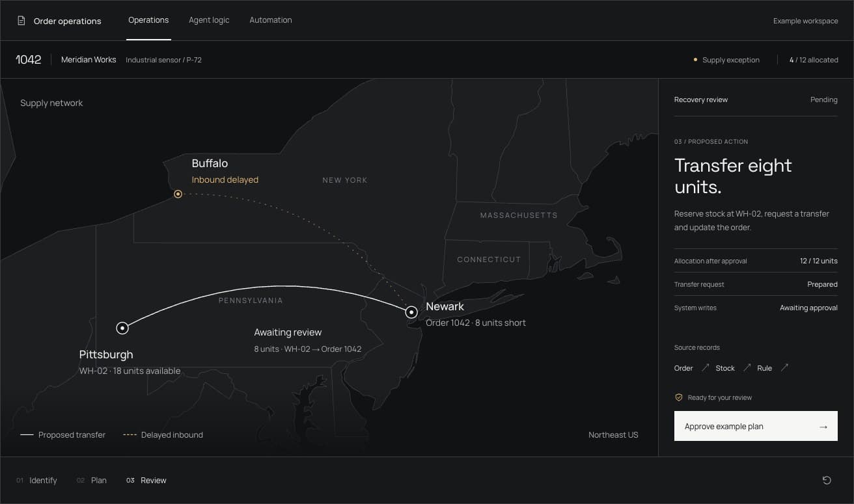854x504 pixels.
Task: Click the Awaiting review transfer label
Action: [288, 332]
